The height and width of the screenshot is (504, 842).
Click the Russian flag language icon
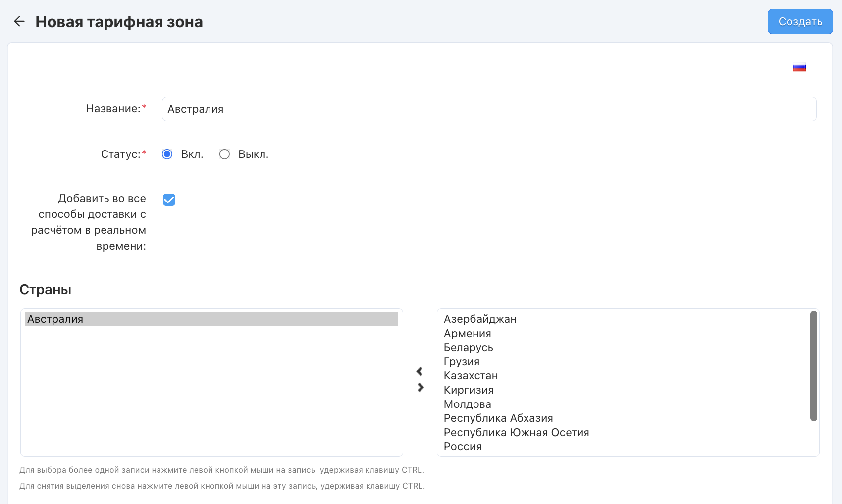(x=799, y=68)
